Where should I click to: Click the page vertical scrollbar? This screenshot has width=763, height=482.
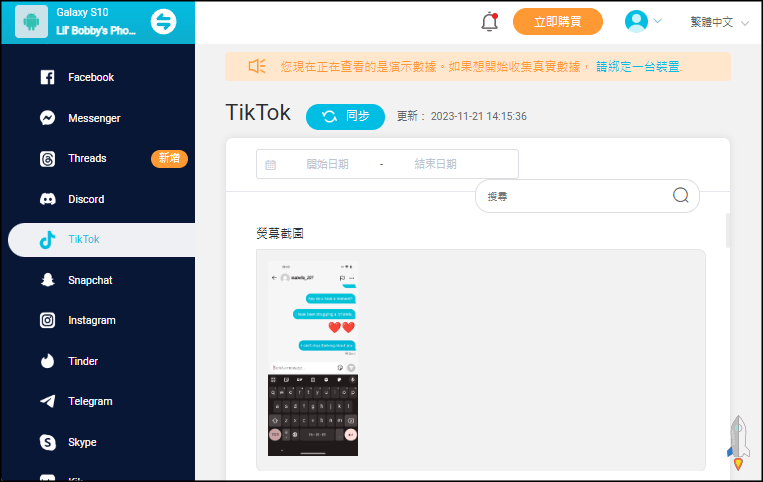[x=728, y=231]
